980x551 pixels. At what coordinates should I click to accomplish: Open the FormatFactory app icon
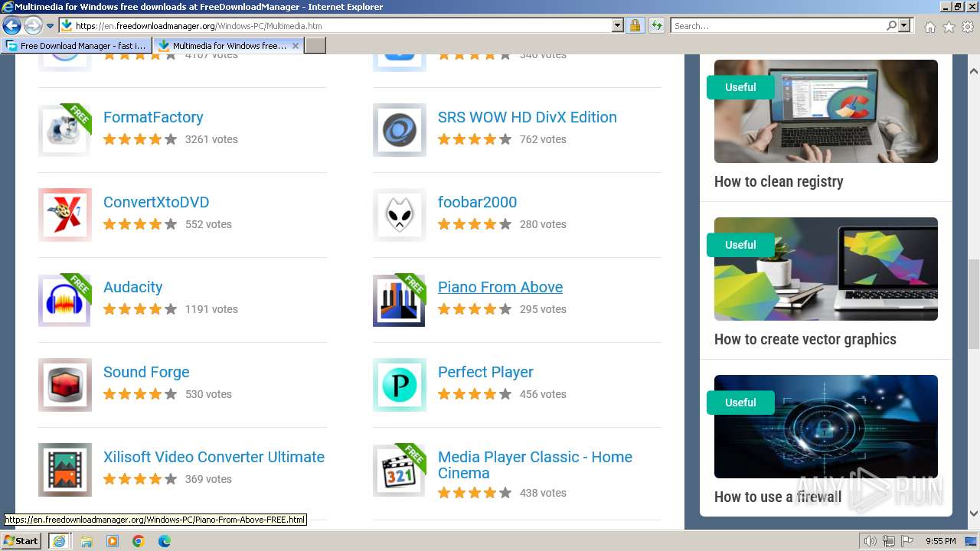point(65,130)
